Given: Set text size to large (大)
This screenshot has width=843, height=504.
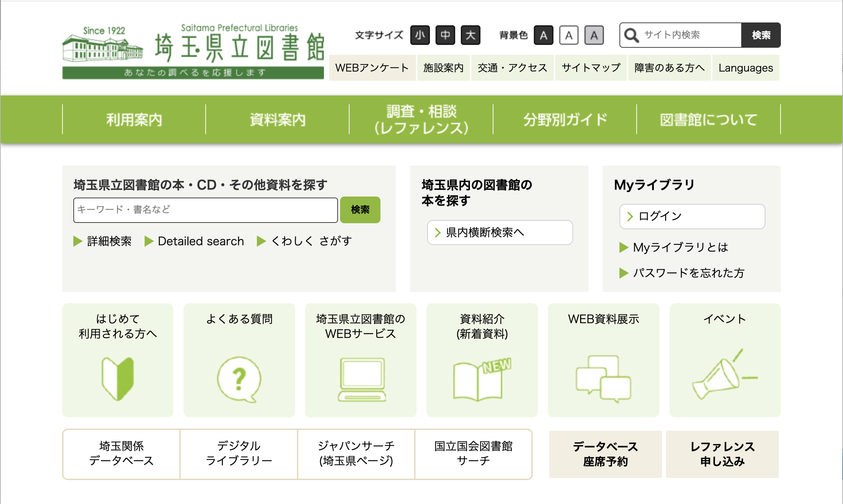Looking at the screenshot, I should click(470, 35).
